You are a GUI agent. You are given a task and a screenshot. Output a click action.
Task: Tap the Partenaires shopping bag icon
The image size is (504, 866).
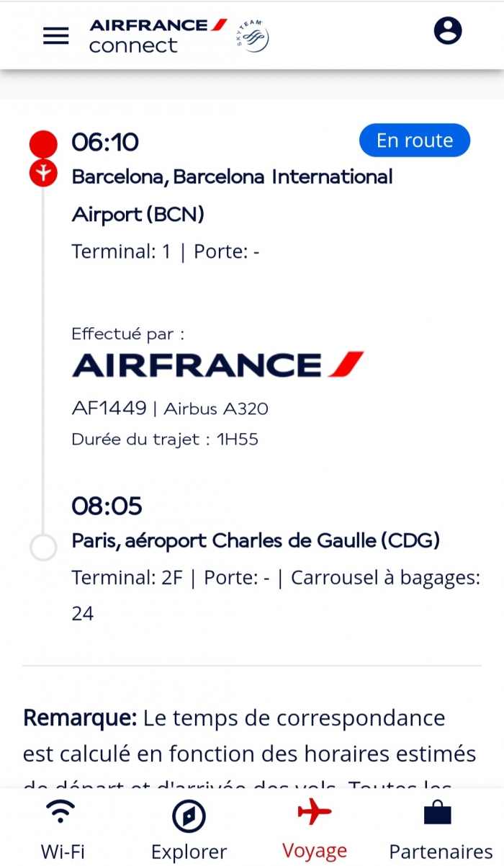click(x=438, y=813)
